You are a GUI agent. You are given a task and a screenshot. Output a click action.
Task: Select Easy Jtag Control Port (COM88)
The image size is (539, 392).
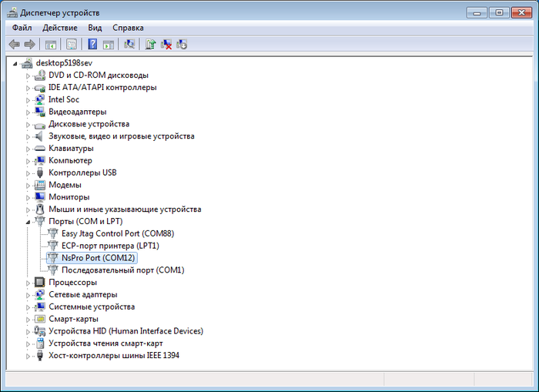(117, 233)
